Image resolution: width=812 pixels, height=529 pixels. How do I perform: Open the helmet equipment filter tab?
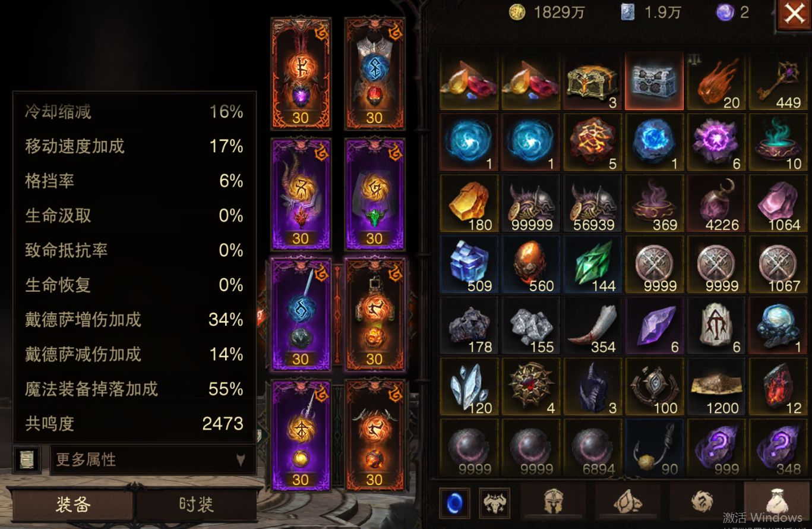(x=554, y=502)
